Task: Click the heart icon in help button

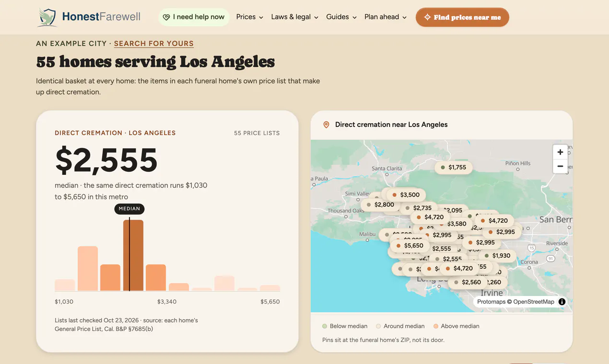Action: [166, 17]
